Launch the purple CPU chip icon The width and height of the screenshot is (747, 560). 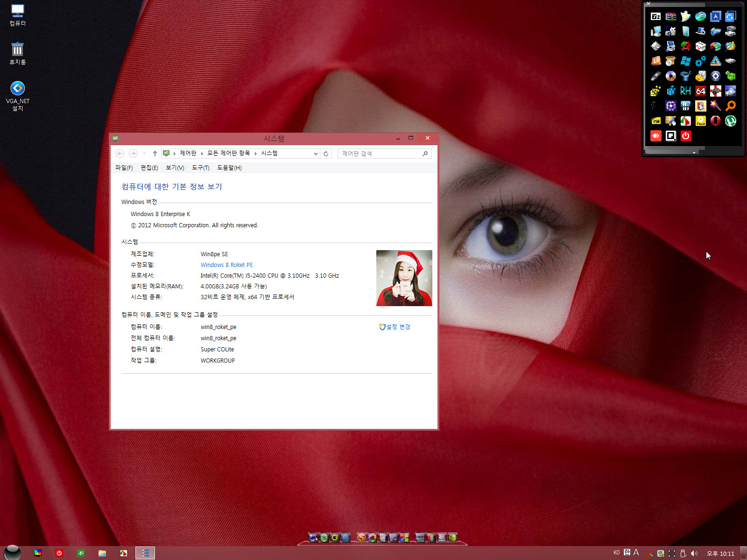coord(671,106)
